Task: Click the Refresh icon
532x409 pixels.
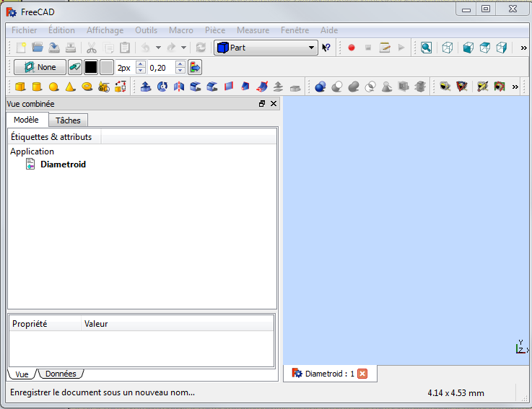Action: pyautogui.click(x=201, y=48)
